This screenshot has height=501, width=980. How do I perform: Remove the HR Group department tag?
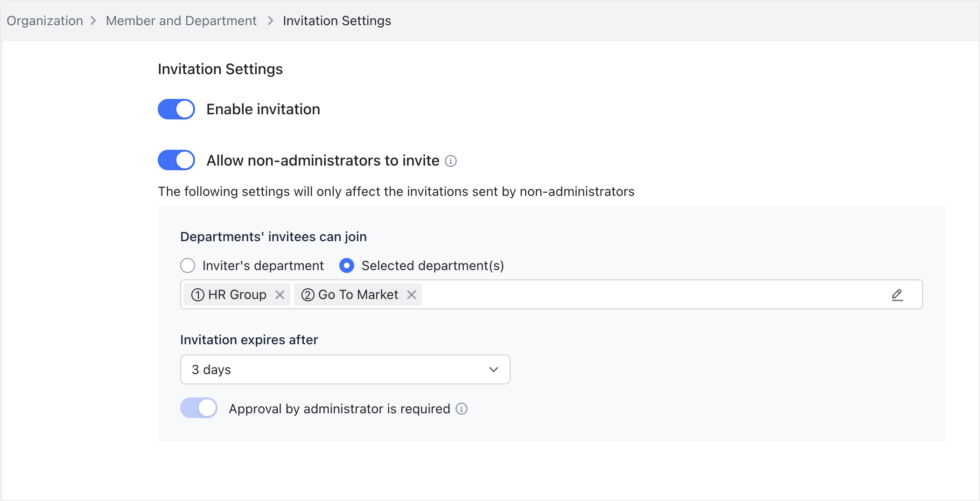pyautogui.click(x=280, y=294)
